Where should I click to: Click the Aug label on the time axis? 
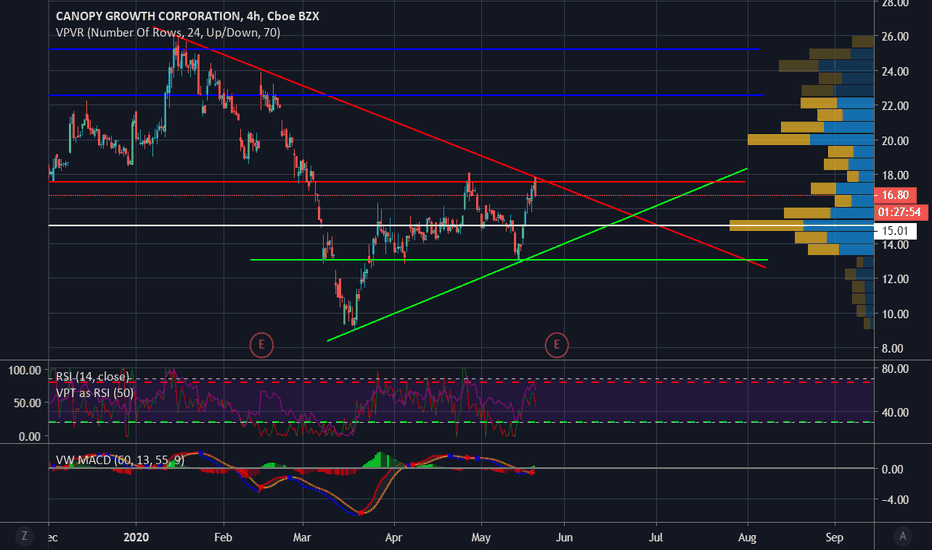tap(747, 538)
